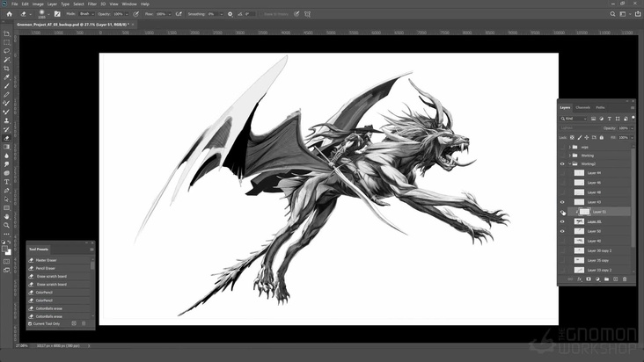Screen dimensions: 644x362
Task: Select the Clone Stamp tool
Action: pos(6,120)
